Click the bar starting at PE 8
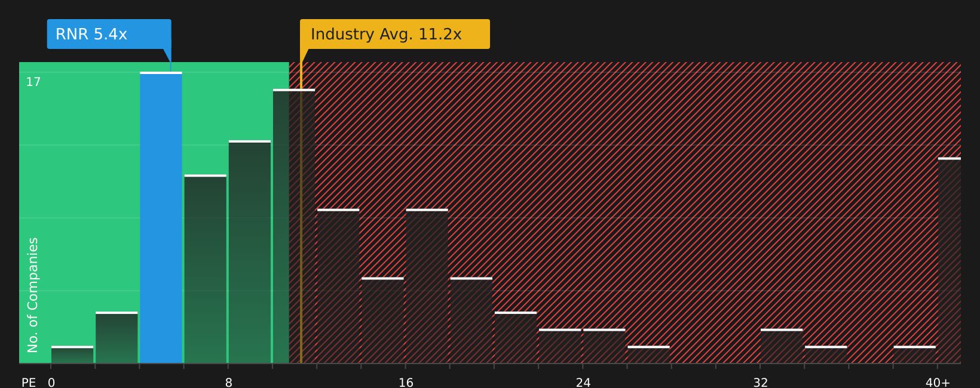The image size is (980, 388). [250, 252]
